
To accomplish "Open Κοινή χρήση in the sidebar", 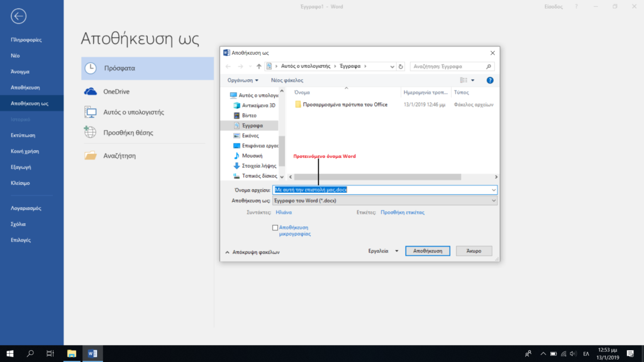I will pos(25,151).
